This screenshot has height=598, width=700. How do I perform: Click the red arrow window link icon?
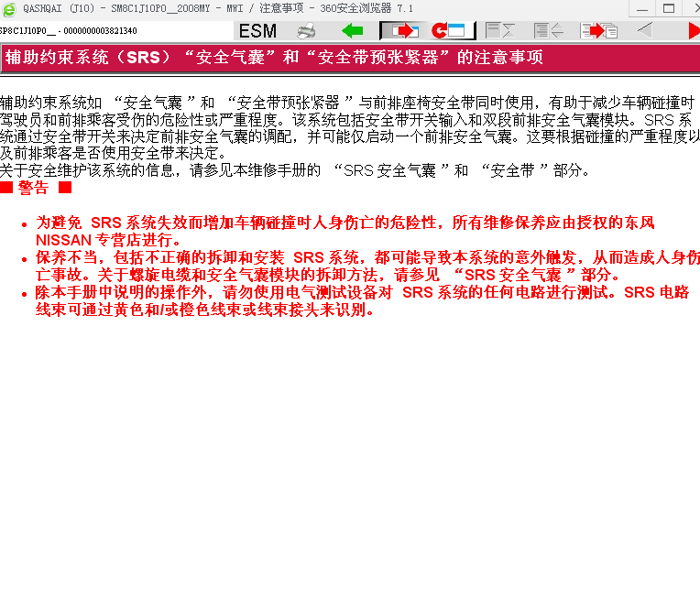pyautogui.click(x=404, y=31)
